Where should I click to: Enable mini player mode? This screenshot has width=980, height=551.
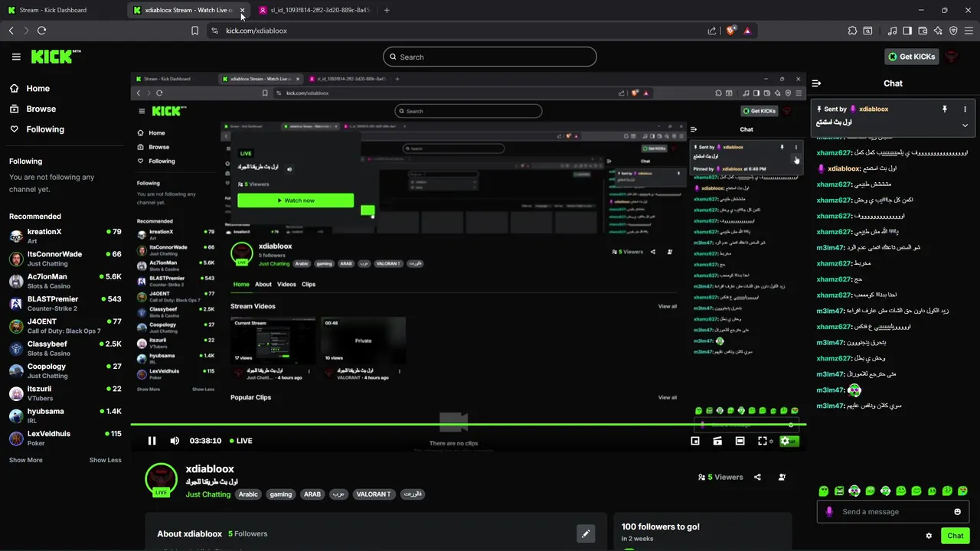pos(695,441)
